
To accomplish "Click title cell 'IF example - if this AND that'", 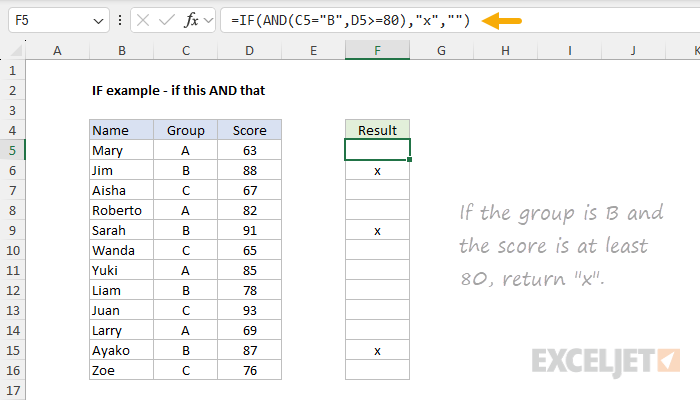I will click(179, 91).
